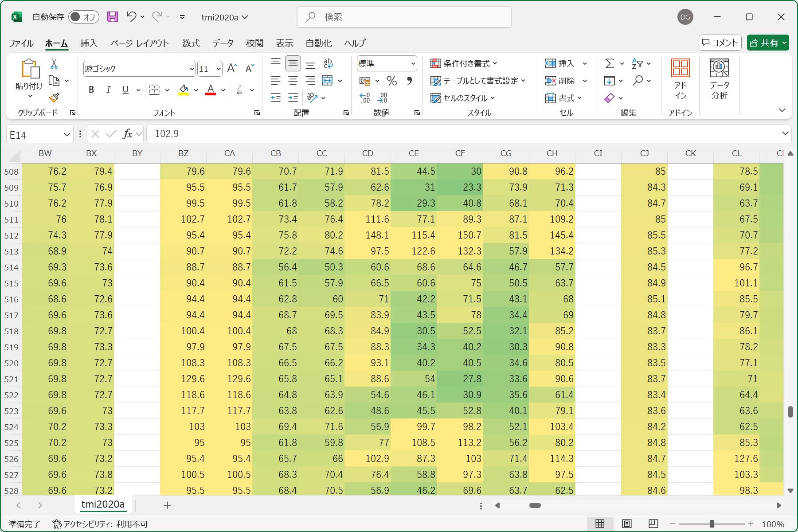Click the Clear eraser icon
This screenshot has height=532, width=798.
(x=610, y=98)
